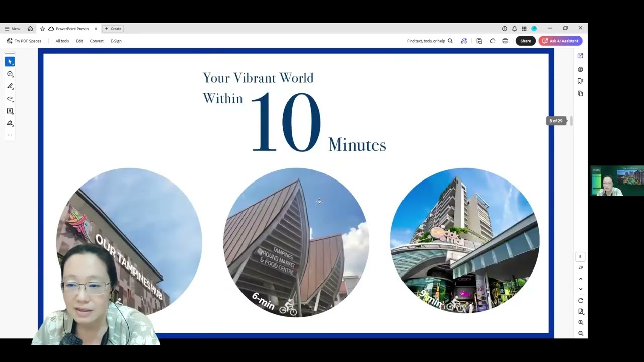Screen dimensions: 644x362
Task: Rotate the page clockwise
Action: tap(581, 301)
